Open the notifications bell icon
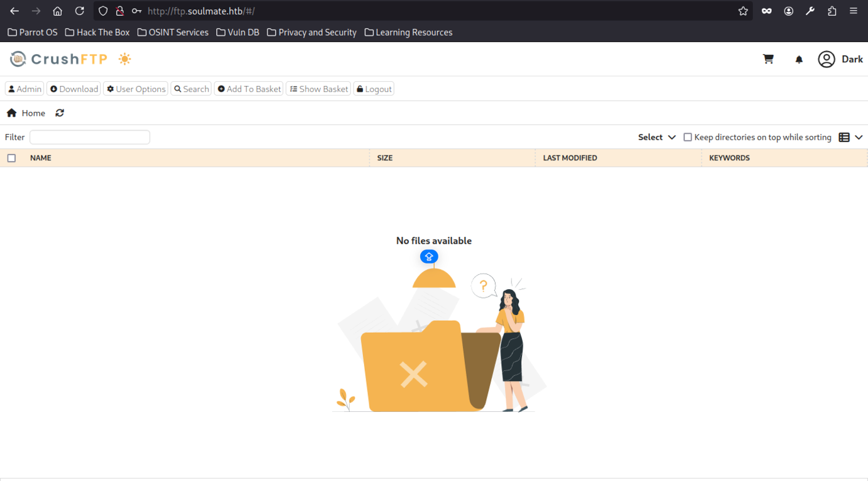Image resolution: width=868 pixels, height=481 pixels. pyautogui.click(x=799, y=59)
